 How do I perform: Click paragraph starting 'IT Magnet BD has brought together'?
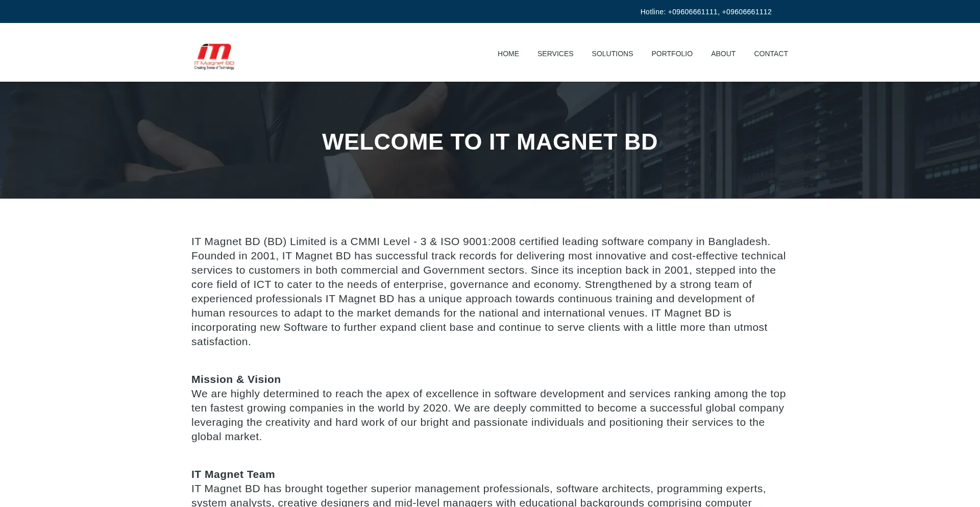[x=479, y=495]
